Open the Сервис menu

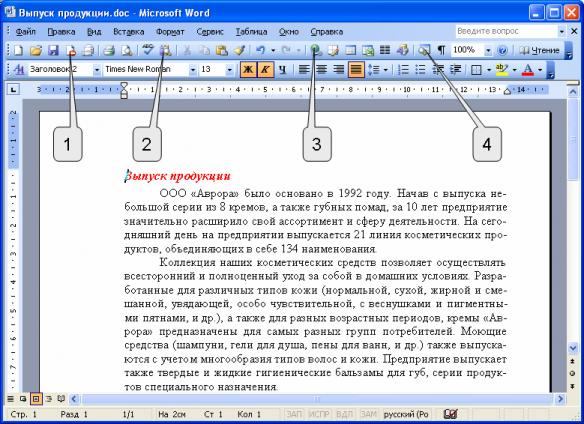pyautogui.click(x=210, y=32)
